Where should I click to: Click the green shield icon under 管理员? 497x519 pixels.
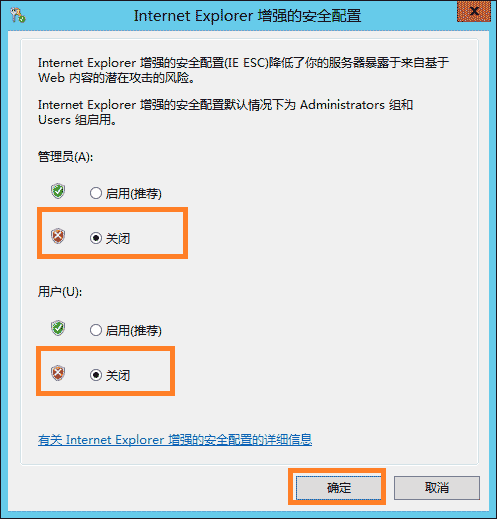coord(58,191)
